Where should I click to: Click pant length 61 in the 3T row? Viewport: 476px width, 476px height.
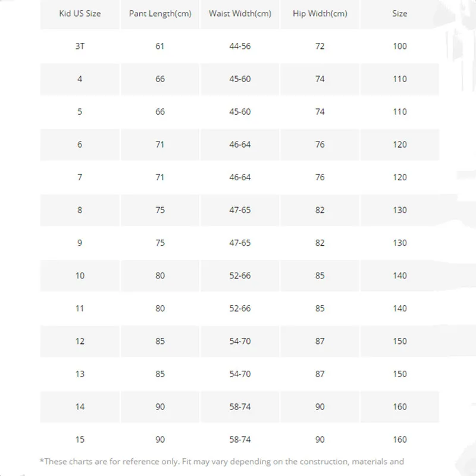[160, 46]
